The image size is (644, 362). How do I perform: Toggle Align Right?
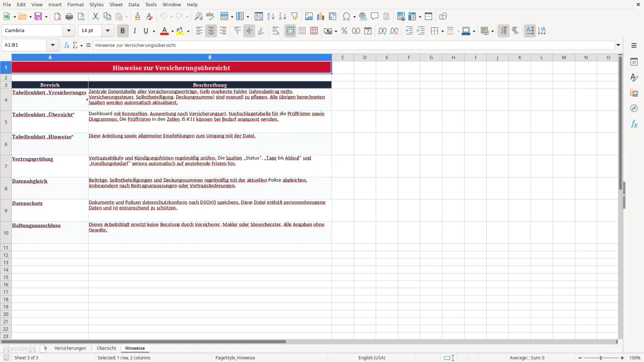pyautogui.click(x=223, y=31)
